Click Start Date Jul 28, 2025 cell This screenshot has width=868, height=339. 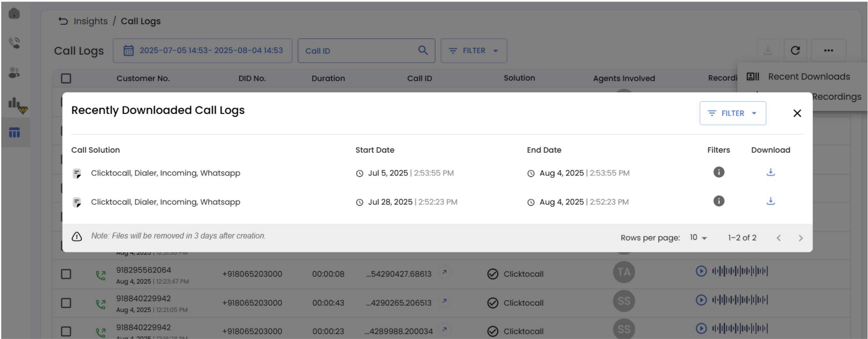pos(406,202)
